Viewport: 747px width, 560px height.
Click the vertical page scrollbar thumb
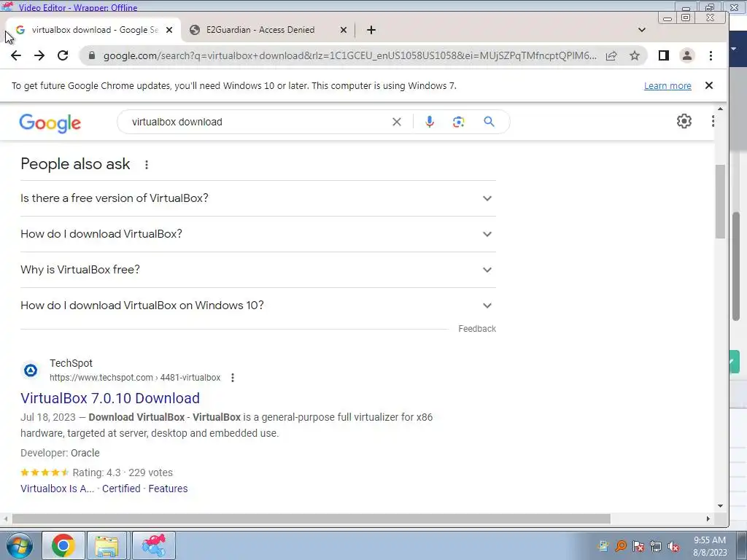tap(720, 202)
